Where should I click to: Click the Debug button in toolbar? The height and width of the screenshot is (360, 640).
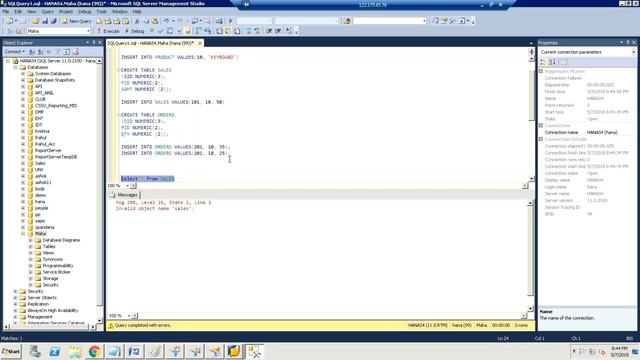click(x=135, y=31)
